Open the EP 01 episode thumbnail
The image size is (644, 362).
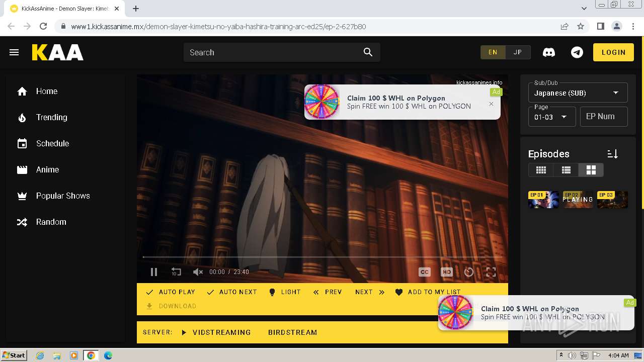543,200
